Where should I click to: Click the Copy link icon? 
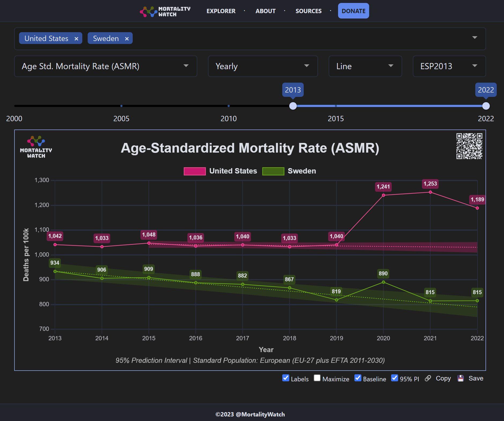[x=428, y=378]
